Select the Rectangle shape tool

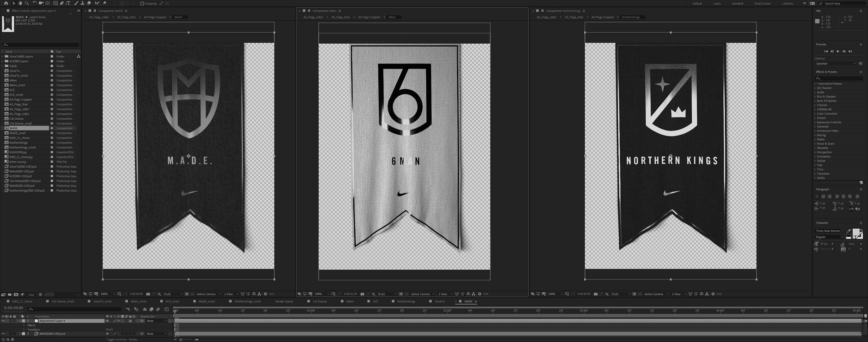(55, 3)
